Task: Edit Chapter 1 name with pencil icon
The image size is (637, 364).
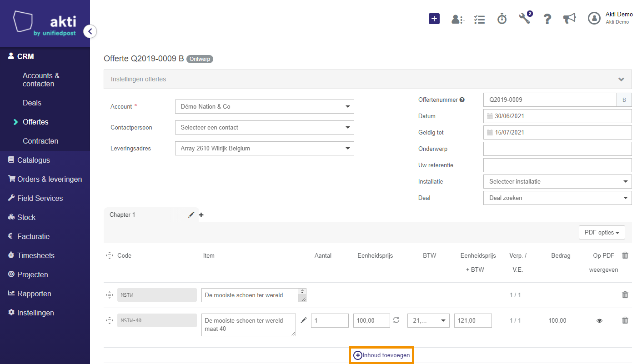Action: click(191, 214)
